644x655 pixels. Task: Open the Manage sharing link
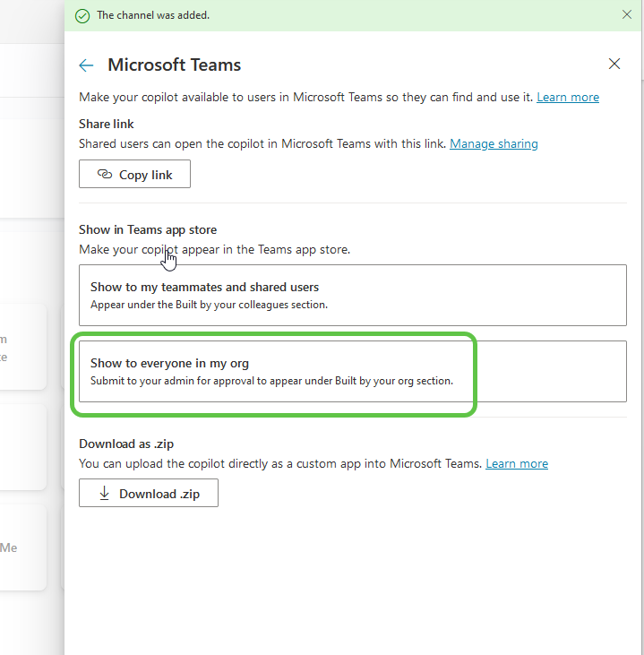pos(494,143)
